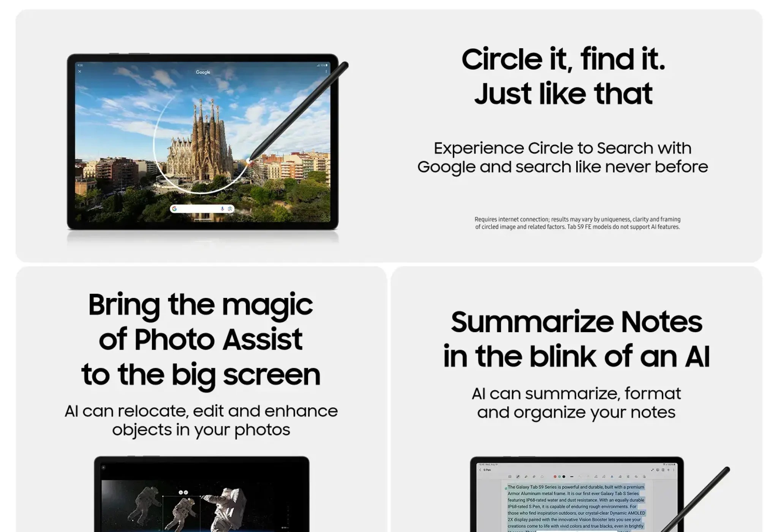Image resolution: width=778 pixels, height=532 pixels.
Task: Select the pen tool in Notes toolbar
Action: pos(518,477)
